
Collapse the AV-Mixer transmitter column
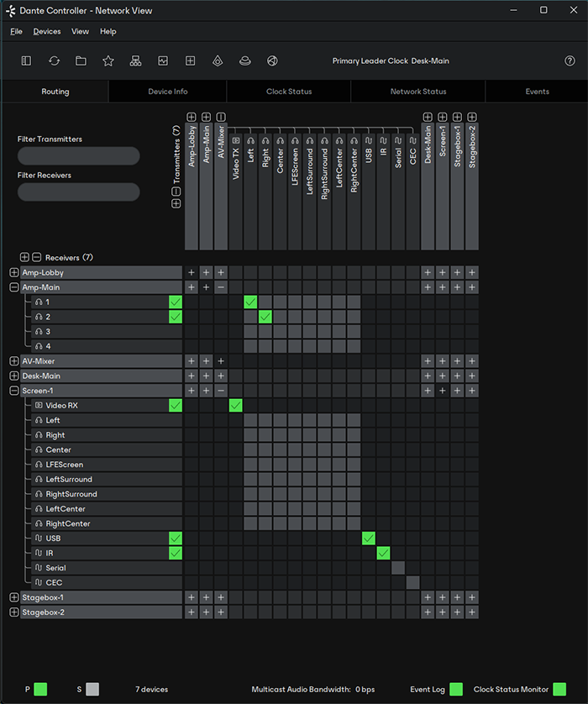[221, 117]
